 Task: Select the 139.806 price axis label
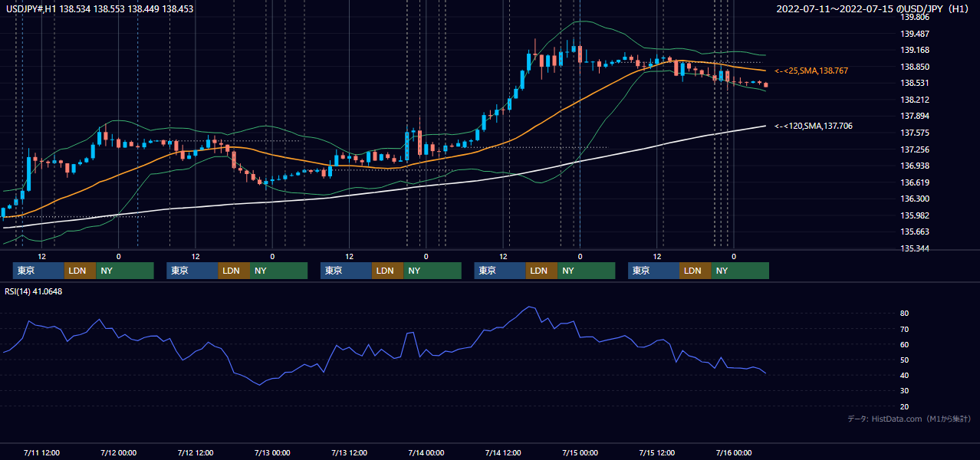(913, 17)
